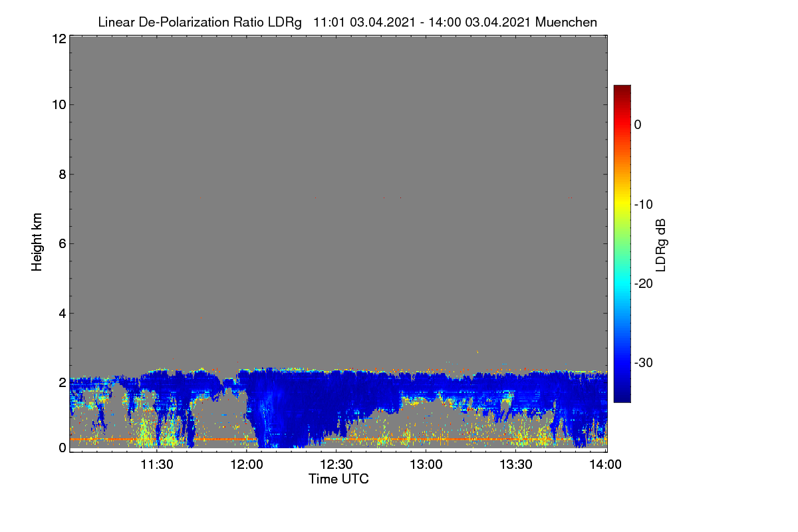Image resolution: width=798 pixels, height=532 pixels.
Task: Click the '10' height axis label
Action: pyautogui.click(x=58, y=104)
